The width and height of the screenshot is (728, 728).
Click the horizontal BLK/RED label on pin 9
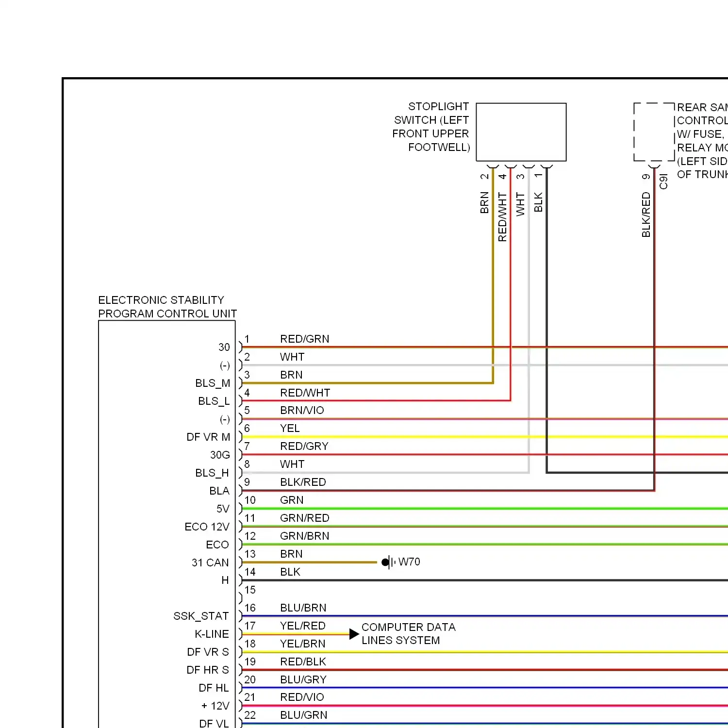303,482
